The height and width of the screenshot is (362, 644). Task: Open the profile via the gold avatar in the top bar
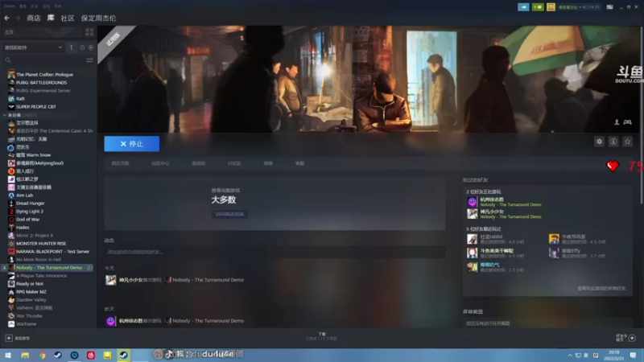(551, 7)
